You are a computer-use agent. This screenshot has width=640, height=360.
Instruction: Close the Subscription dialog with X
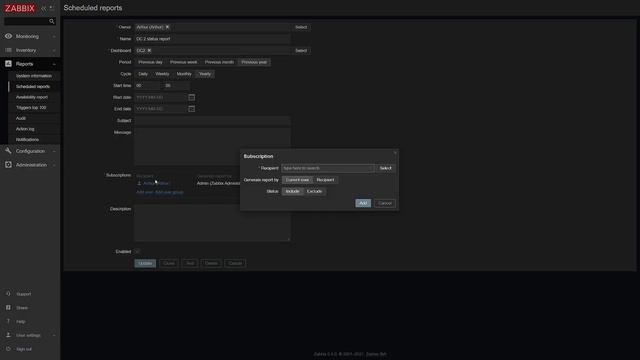(395, 153)
